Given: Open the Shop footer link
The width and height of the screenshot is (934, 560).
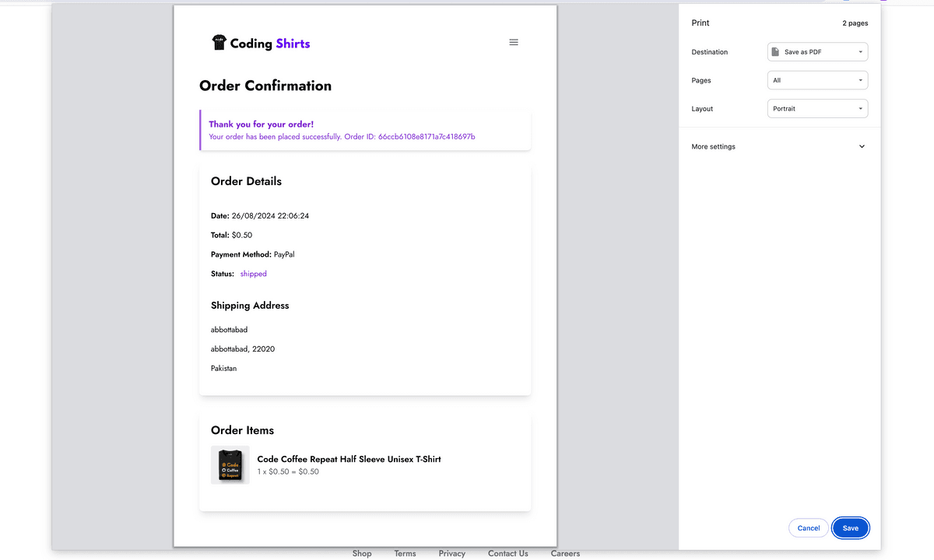Looking at the screenshot, I should tap(362, 554).
